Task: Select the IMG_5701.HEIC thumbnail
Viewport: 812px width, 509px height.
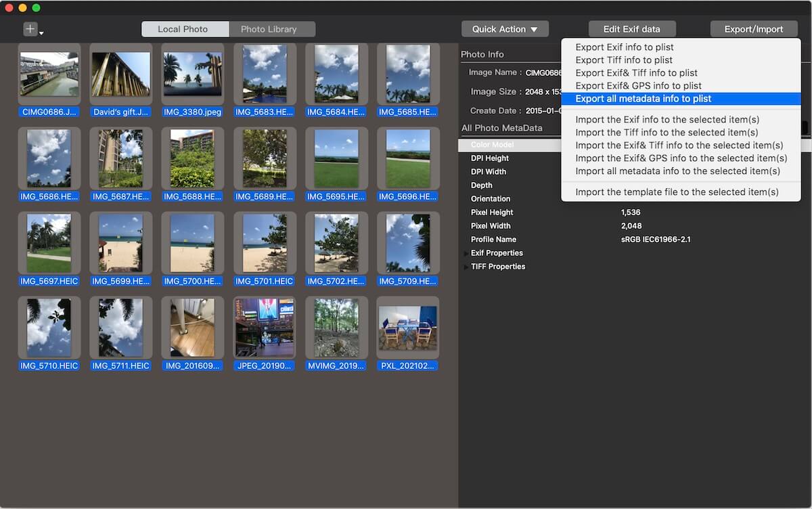Action: pyautogui.click(x=265, y=243)
